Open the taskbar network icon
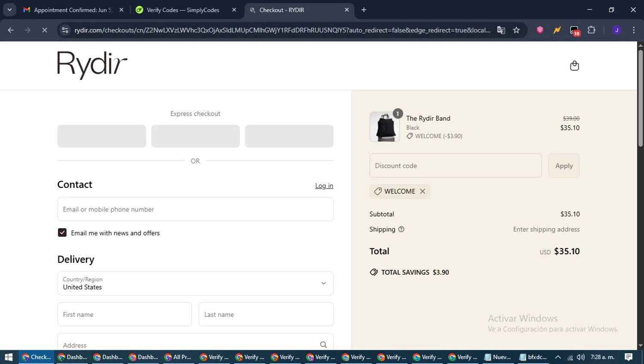Image resolution: width=644 pixels, height=364 pixels. pos(570,357)
